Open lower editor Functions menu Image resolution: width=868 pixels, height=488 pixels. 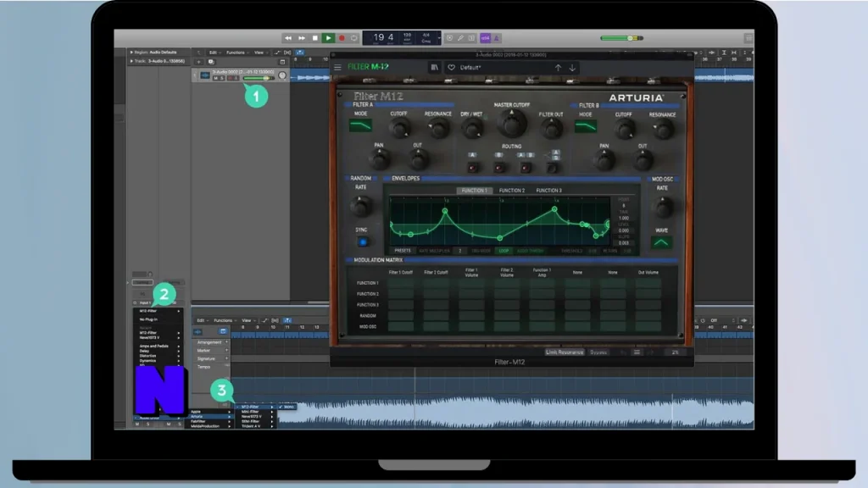[224, 320]
